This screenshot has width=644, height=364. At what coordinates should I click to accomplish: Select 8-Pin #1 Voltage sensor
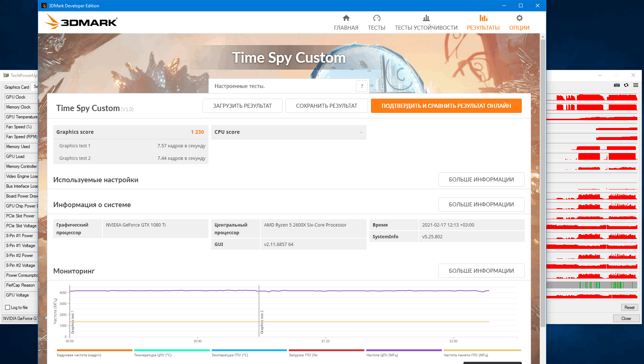21,246
